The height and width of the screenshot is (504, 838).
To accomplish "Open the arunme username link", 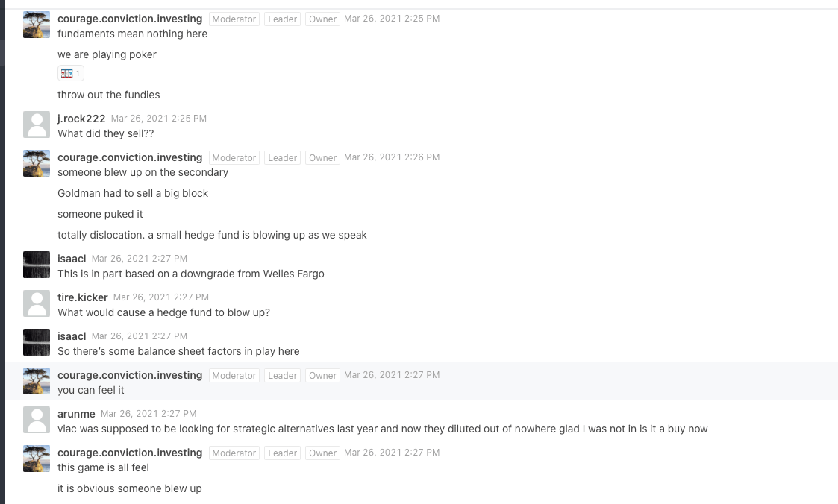I will [x=76, y=414].
